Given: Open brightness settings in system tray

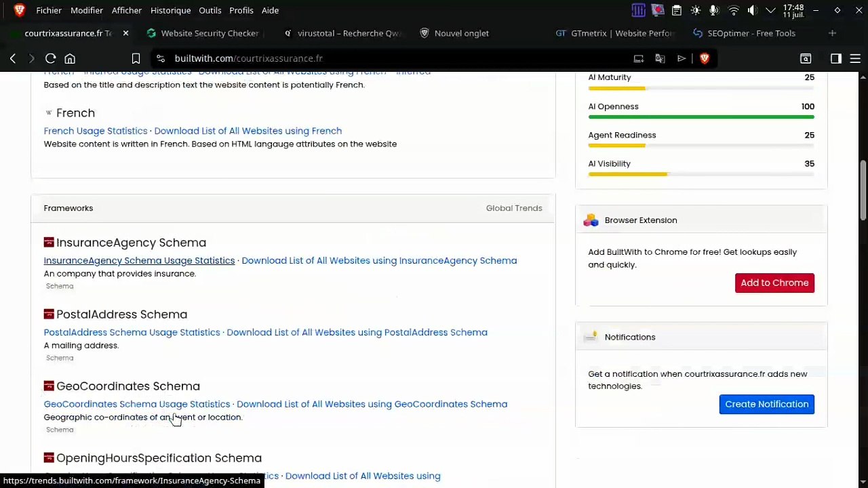Looking at the screenshot, I should pyautogui.click(x=696, y=10).
